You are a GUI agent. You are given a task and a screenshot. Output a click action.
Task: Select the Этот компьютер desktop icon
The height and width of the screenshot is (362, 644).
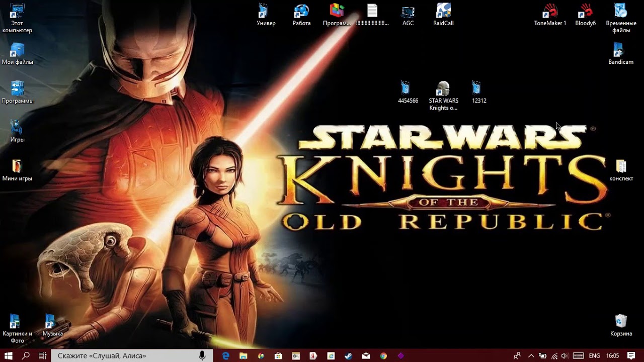[x=17, y=18]
